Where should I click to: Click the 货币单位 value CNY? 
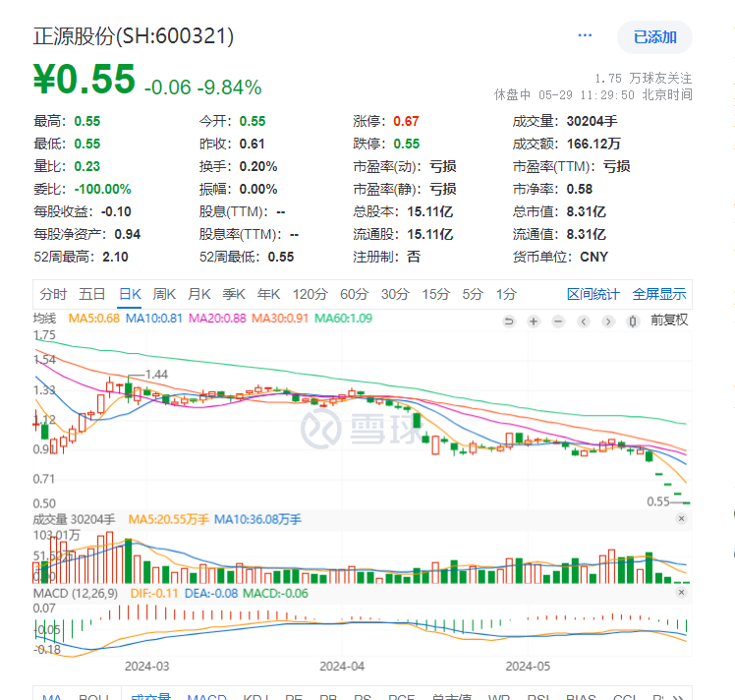click(594, 257)
